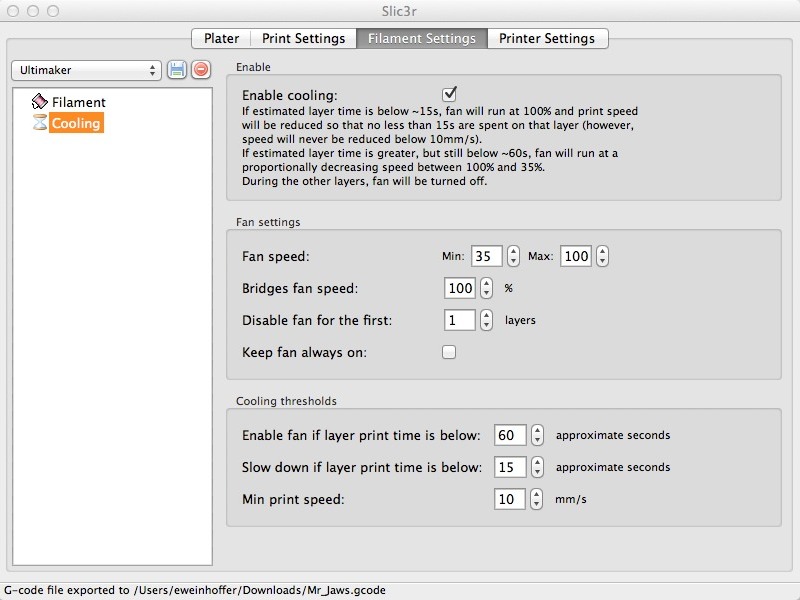Click the Disable fan for first layers field
This screenshot has height=600, width=800.
click(x=460, y=320)
